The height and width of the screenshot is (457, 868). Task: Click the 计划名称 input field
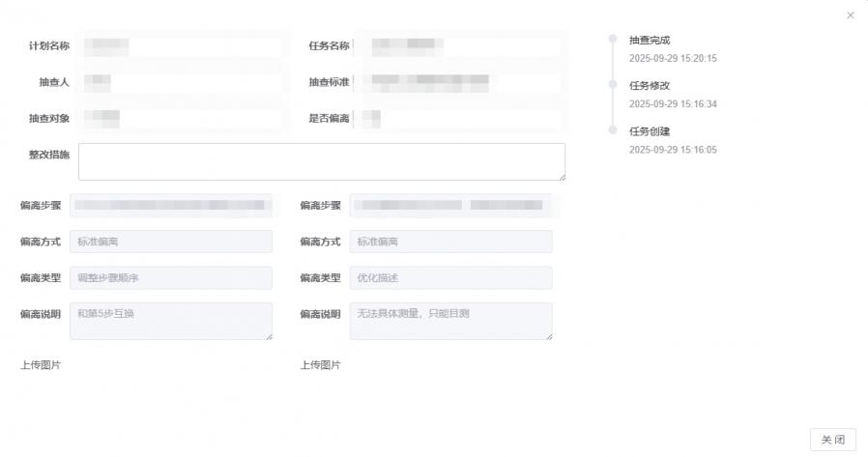point(182,45)
